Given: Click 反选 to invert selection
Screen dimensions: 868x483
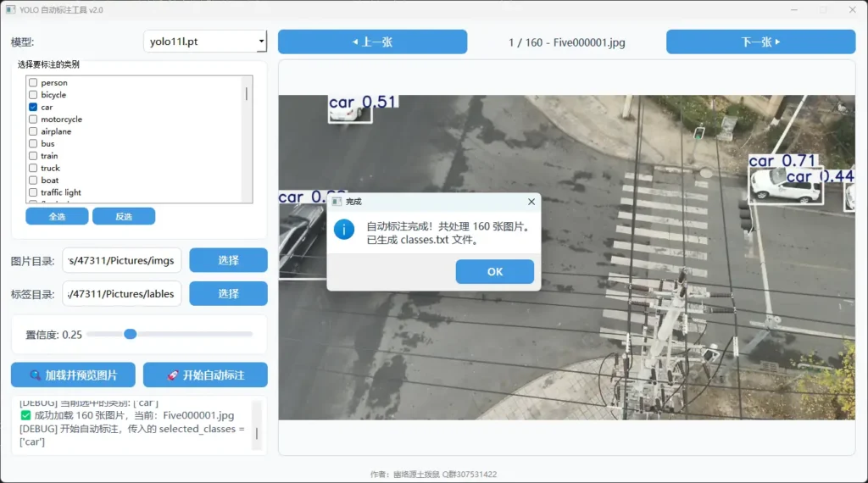Looking at the screenshot, I should (x=124, y=216).
